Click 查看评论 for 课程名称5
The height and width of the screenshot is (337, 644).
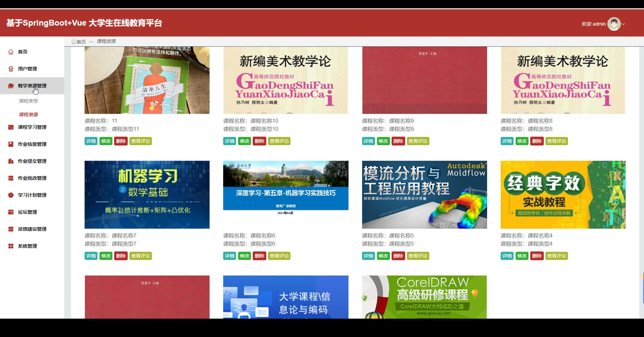pos(418,256)
